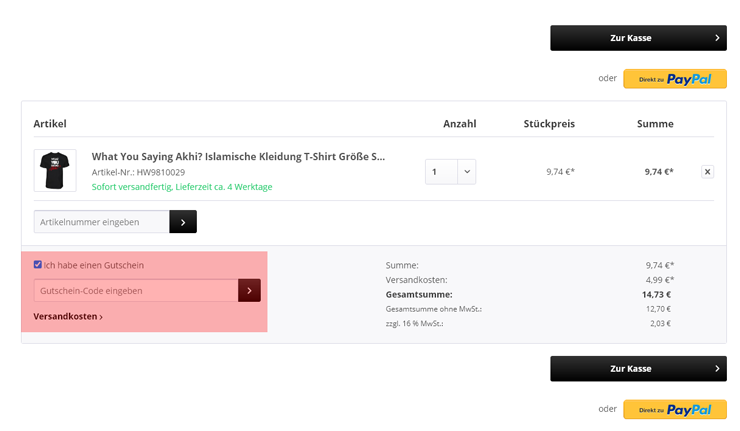The width and height of the screenshot is (740, 431).
Task: Uncheck Ich habe einen Gutschein checkbox
Action: [x=38, y=264]
